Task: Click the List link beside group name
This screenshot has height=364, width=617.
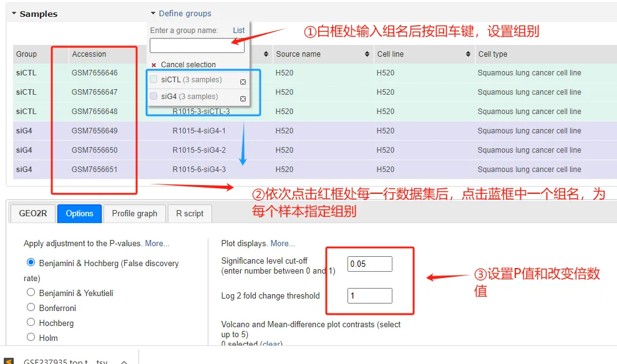Action: pos(239,30)
